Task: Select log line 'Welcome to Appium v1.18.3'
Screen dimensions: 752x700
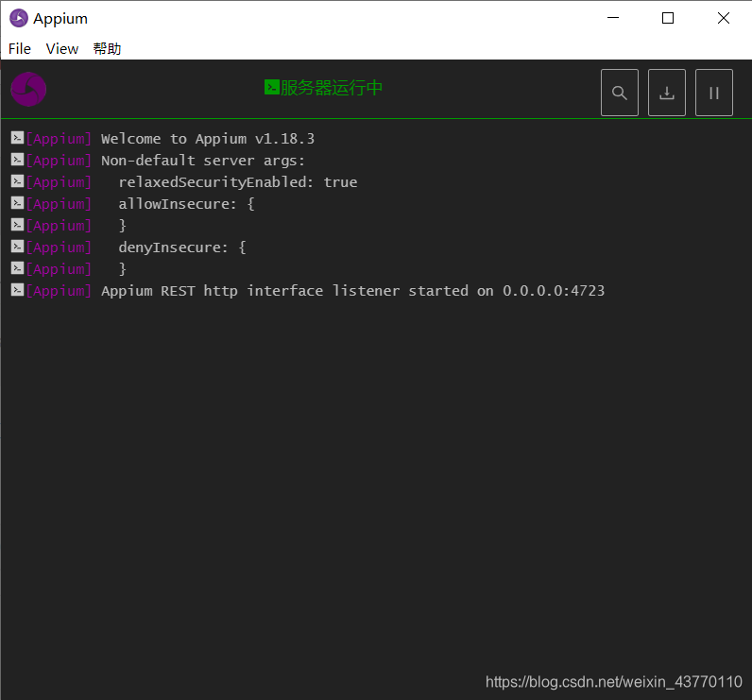Action: 208,139
